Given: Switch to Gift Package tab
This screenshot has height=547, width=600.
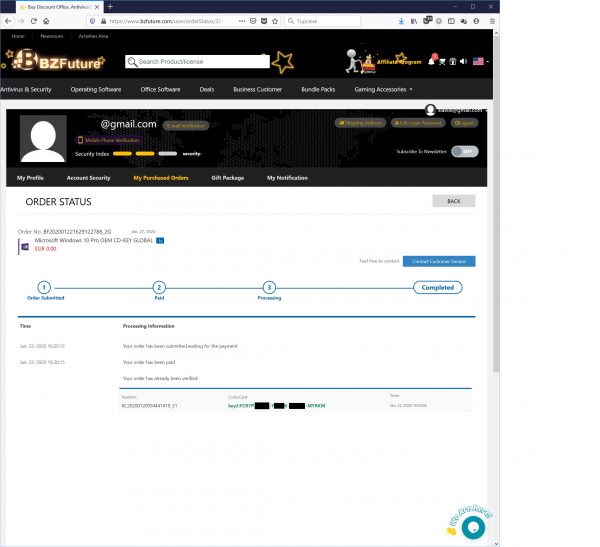Looking at the screenshot, I should pyautogui.click(x=228, y=178).
